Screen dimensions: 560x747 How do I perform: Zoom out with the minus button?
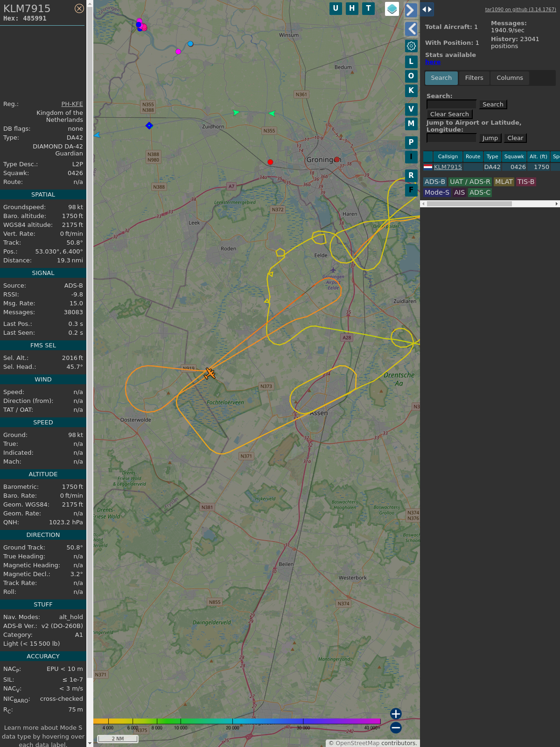[396, 727]
